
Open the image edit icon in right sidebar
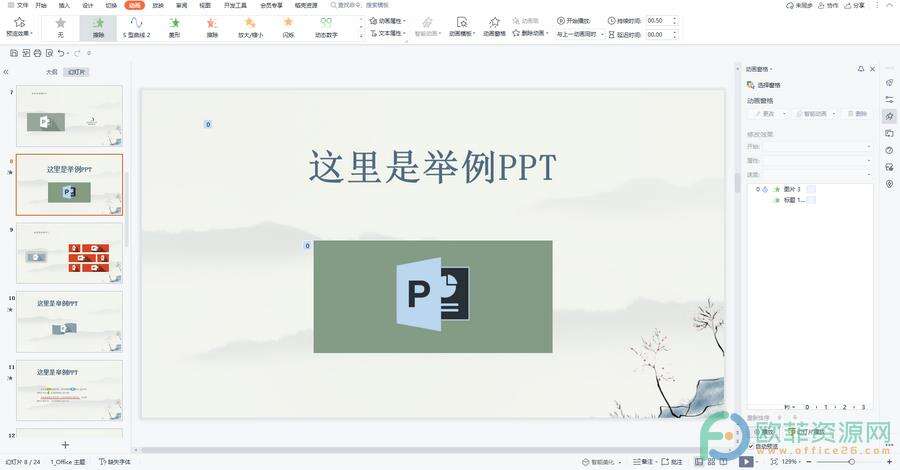coord(889,167)
